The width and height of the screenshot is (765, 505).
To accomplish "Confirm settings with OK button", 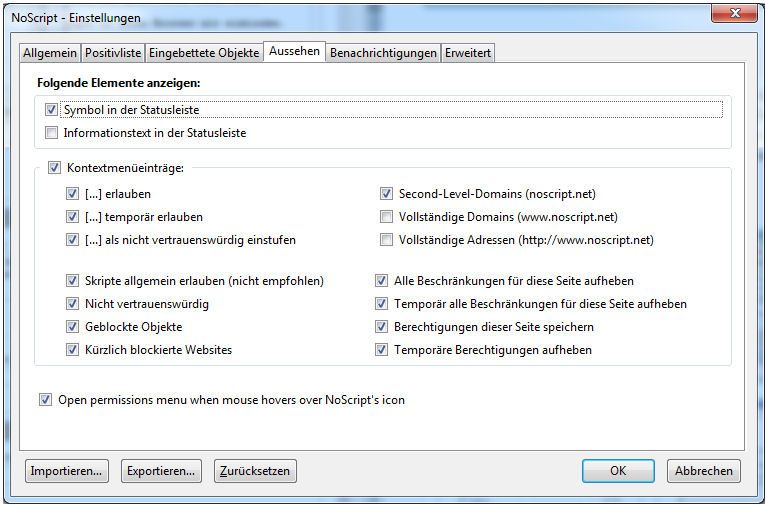I will click(x=618, y=471).
